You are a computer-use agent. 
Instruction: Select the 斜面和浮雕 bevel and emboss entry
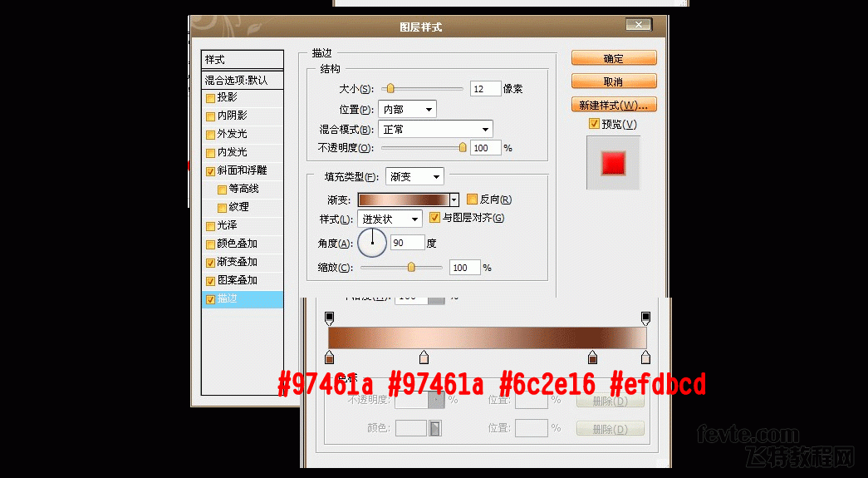coord(243,171)
